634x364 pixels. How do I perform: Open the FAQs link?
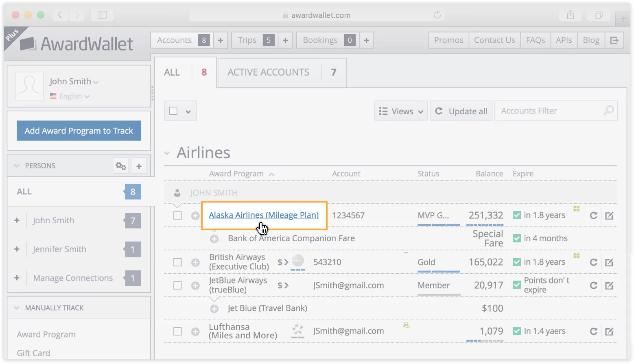point(535,40)
